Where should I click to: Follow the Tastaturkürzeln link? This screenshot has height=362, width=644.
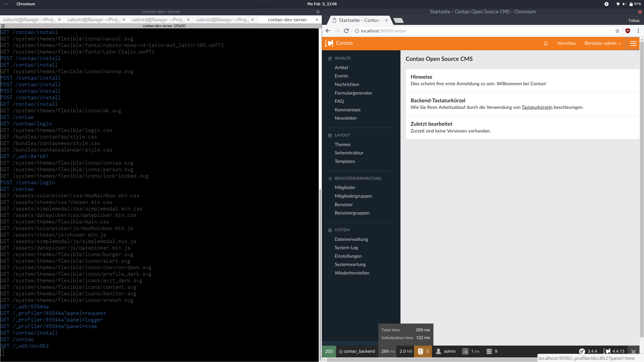pyautogui.click(x=537, y=107)
